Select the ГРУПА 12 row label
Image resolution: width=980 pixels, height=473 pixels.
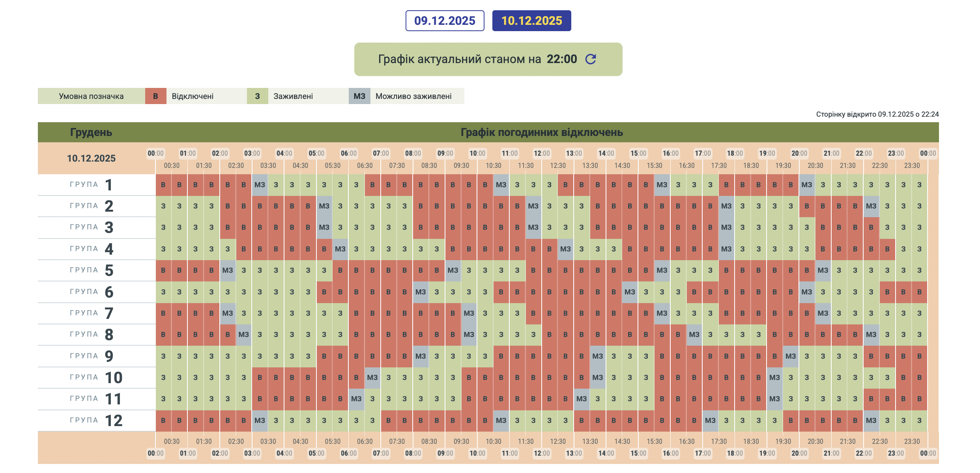[x=95, y=421]
